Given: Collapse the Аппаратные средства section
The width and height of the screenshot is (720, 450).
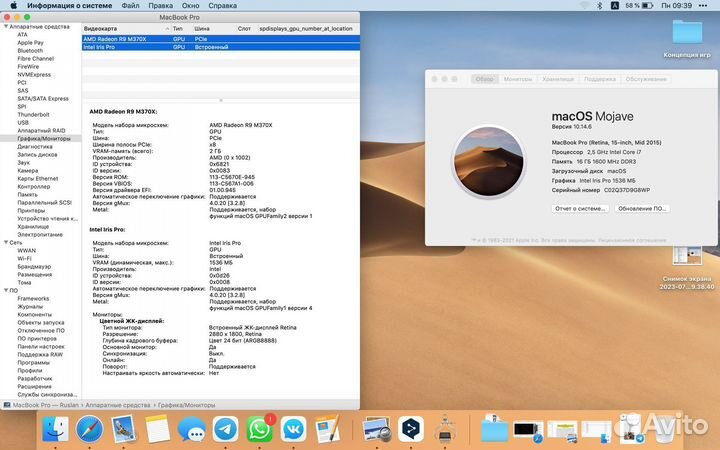Looking at the screenshot, I should click(x=6, y=27).
